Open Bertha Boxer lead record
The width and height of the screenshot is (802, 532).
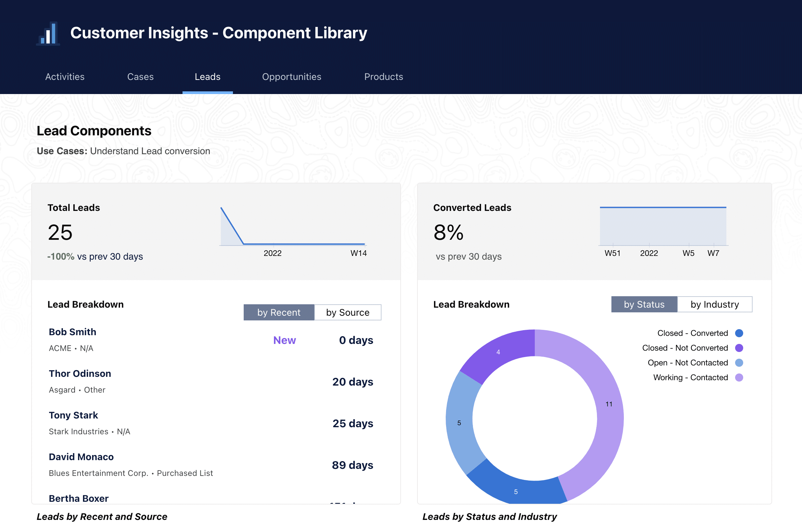tap(78, 498)
